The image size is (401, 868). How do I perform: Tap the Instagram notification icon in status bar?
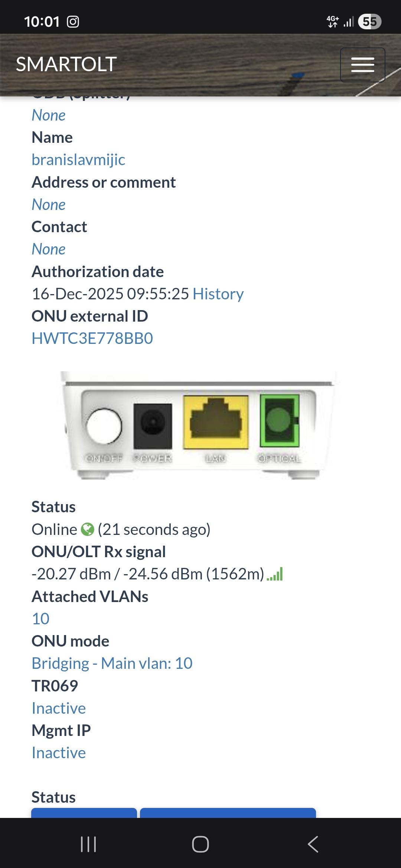[x=73, y=22]
